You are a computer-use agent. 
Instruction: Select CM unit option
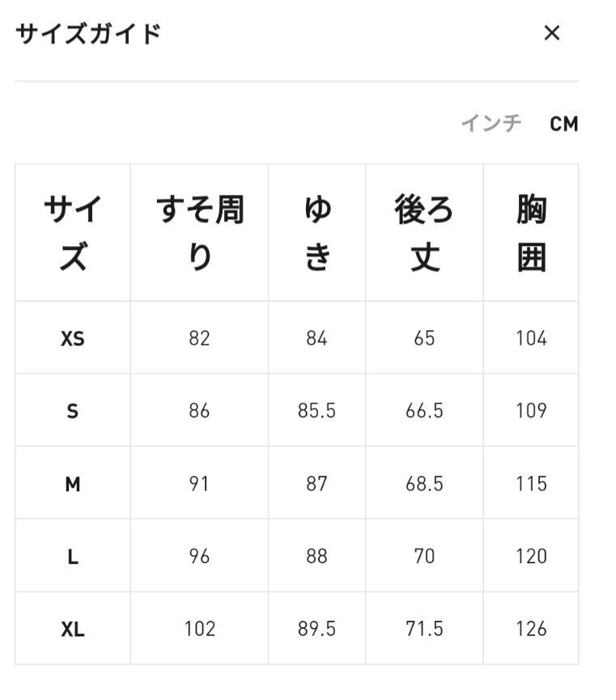pos(563,124)
